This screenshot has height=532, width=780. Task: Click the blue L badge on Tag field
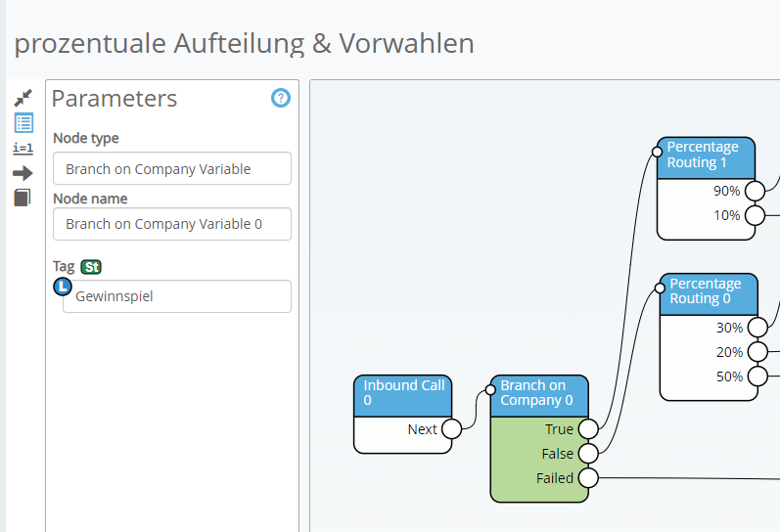coord(63,287)
